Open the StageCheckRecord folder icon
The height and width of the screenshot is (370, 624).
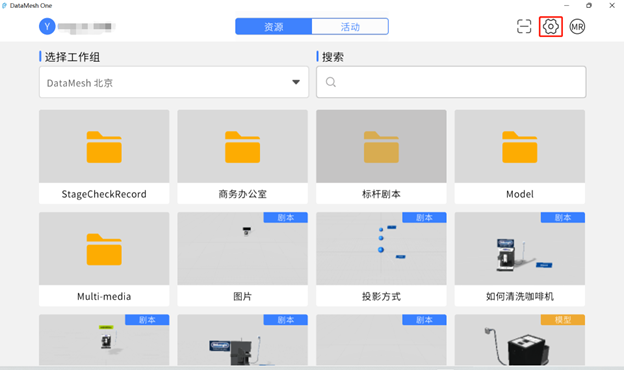click(x=104, y=147)
